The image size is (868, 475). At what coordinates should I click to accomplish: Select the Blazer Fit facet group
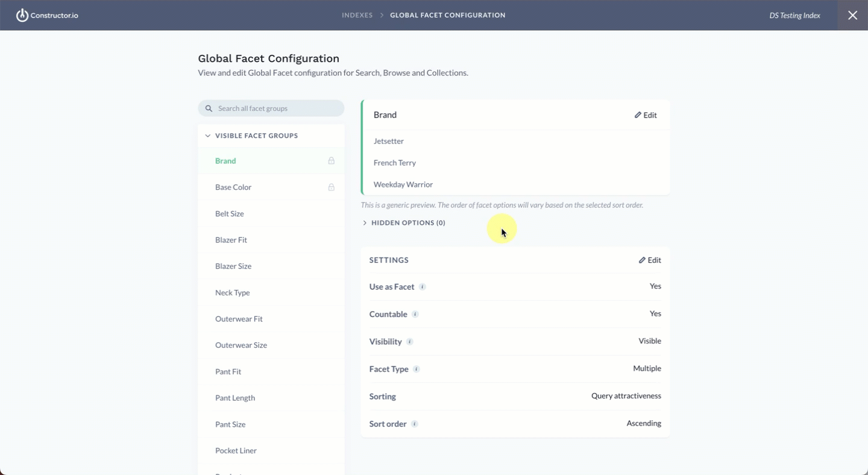271,240
